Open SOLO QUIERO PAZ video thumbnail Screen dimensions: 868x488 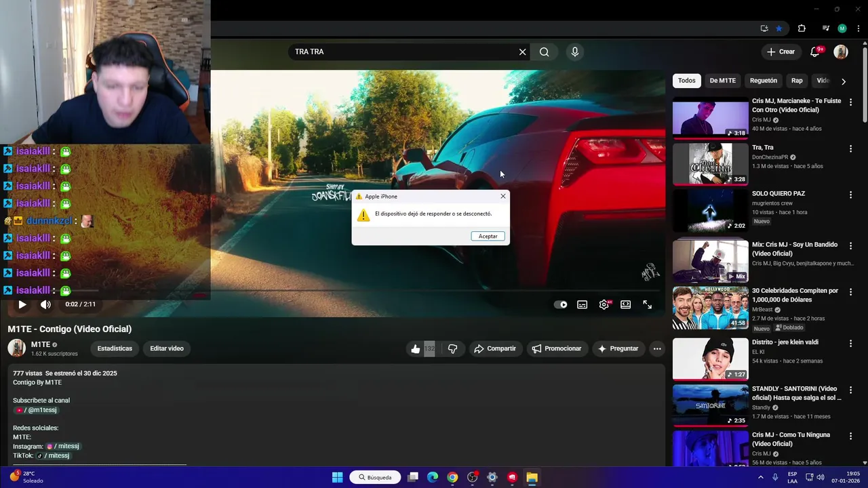710,209
